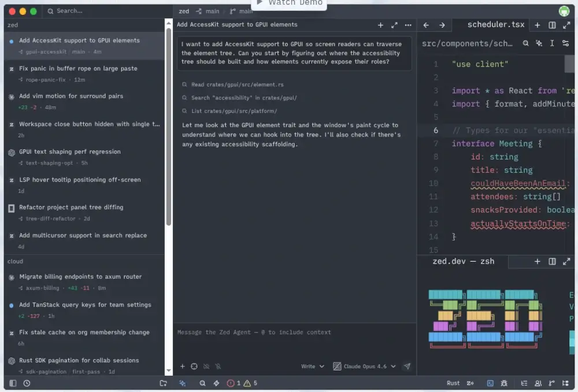Click the crosshair icon below message box
The image size is (578, 392).
pyautogui.click(x=194, y=366)
